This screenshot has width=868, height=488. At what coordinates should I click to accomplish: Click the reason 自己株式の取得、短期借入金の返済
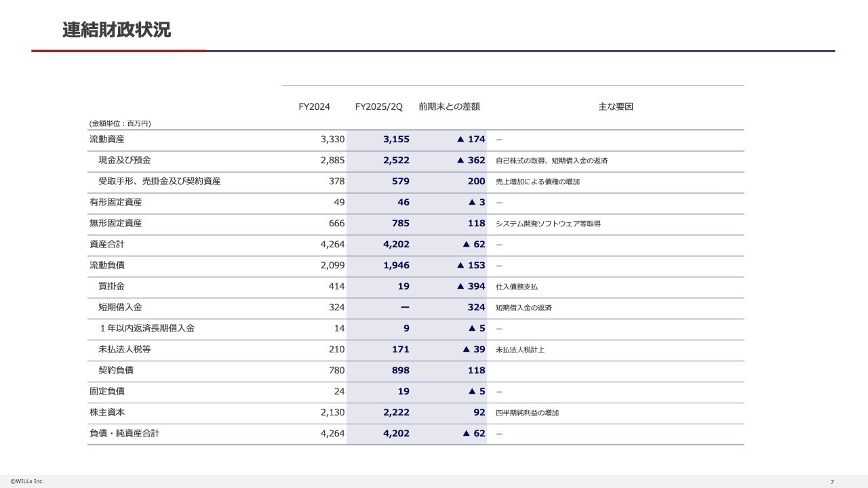pos(552,161)
